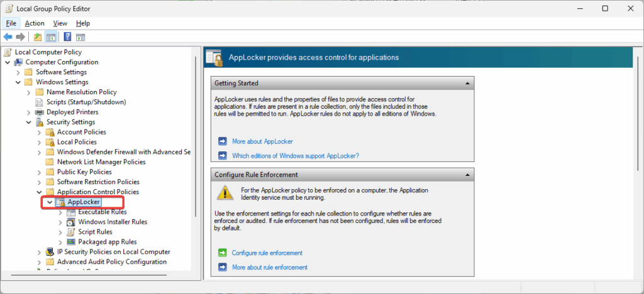Click the Executable Rules icon
The height and width of the screenshot is (294, 644).
click(x=71, y=212)
